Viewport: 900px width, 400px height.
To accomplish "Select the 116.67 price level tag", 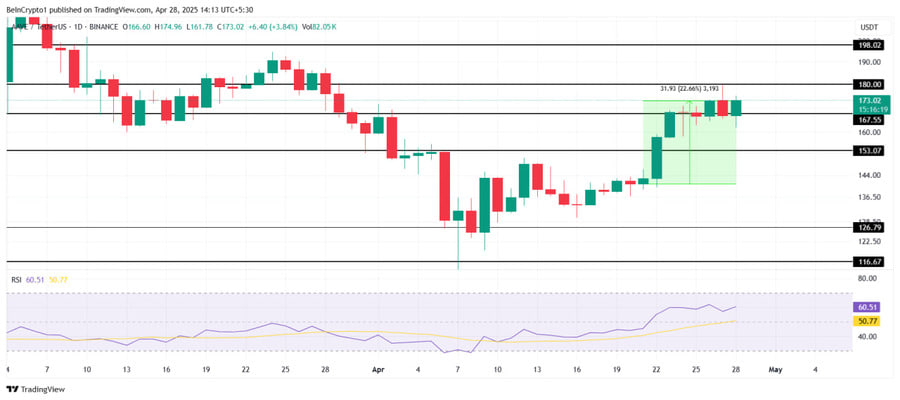I will click(871, 262).
